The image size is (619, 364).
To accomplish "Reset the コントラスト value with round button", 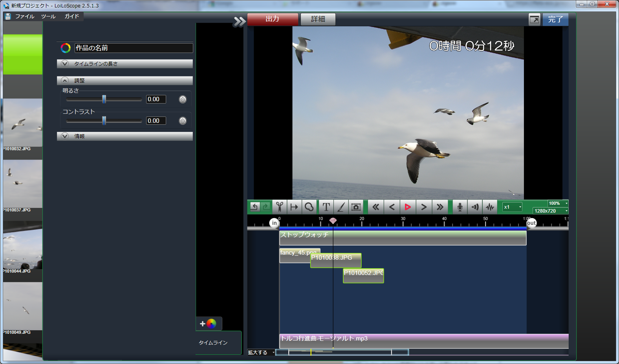I will pyautogui.click(x=183, y=121).
